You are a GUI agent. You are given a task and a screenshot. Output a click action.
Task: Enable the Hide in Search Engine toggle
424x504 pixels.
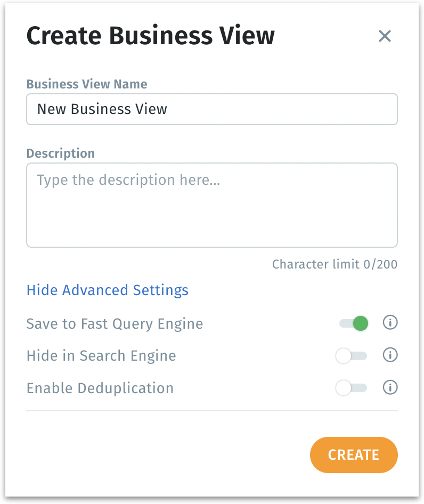coord(351,355)
